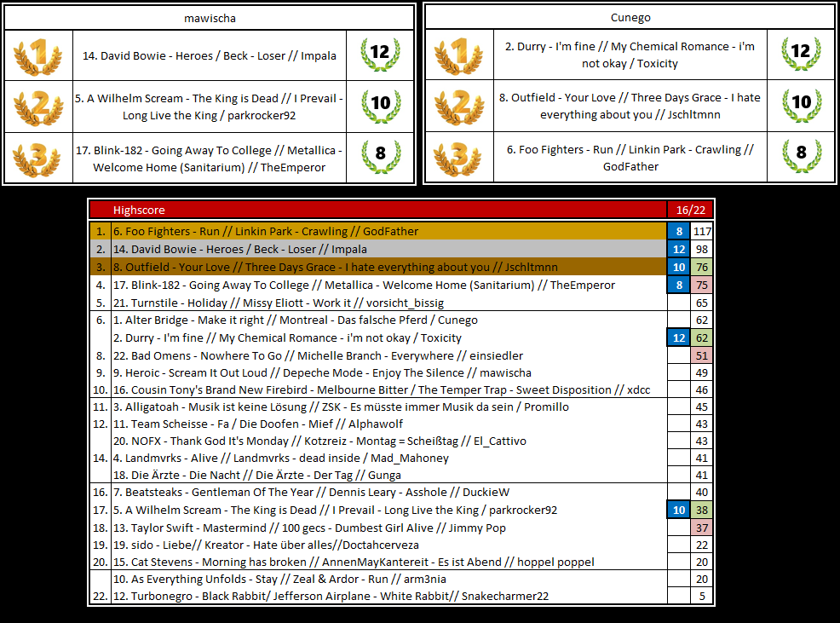Click blue 8 points cell in Blink-182 row
Image resolution: width=840 pixels, height=623 pixels.
(679, 286)
